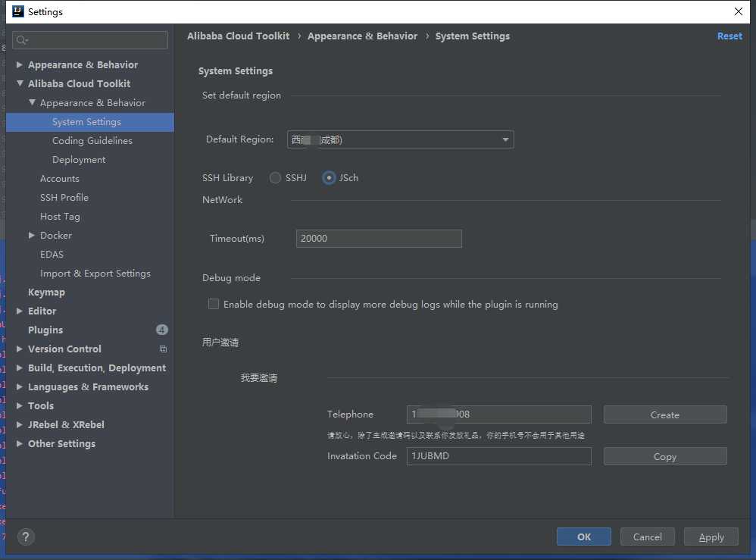Enable the debug mode checkbox
756x560 pixels.
coord(213,304)
